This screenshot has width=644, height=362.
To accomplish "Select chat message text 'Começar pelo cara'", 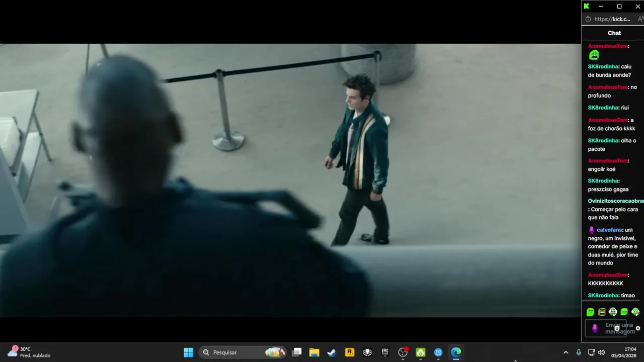I will point(614,210).
